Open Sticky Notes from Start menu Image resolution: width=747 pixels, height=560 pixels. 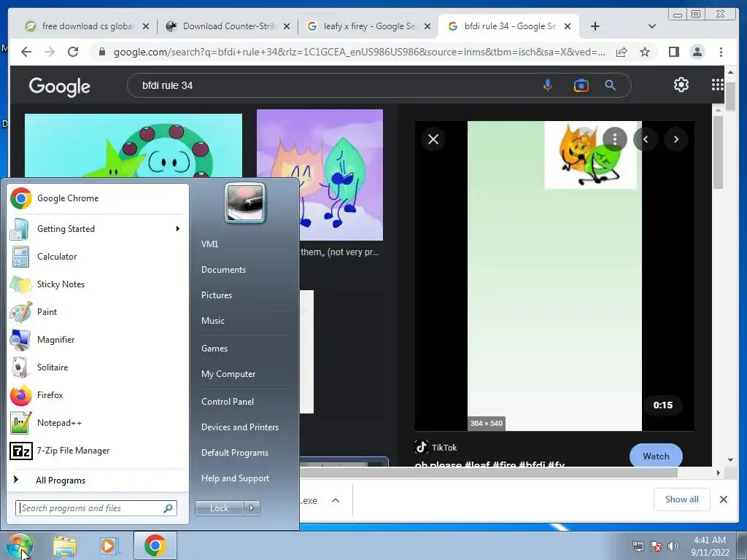[97, 284]
